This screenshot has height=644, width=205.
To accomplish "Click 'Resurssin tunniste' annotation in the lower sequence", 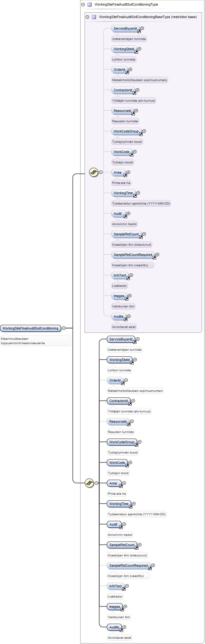I will click(121, 432).
